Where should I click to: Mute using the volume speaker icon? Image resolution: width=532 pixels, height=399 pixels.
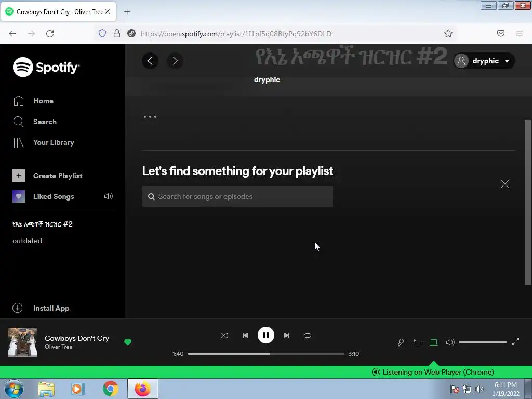tap(450, 342)
